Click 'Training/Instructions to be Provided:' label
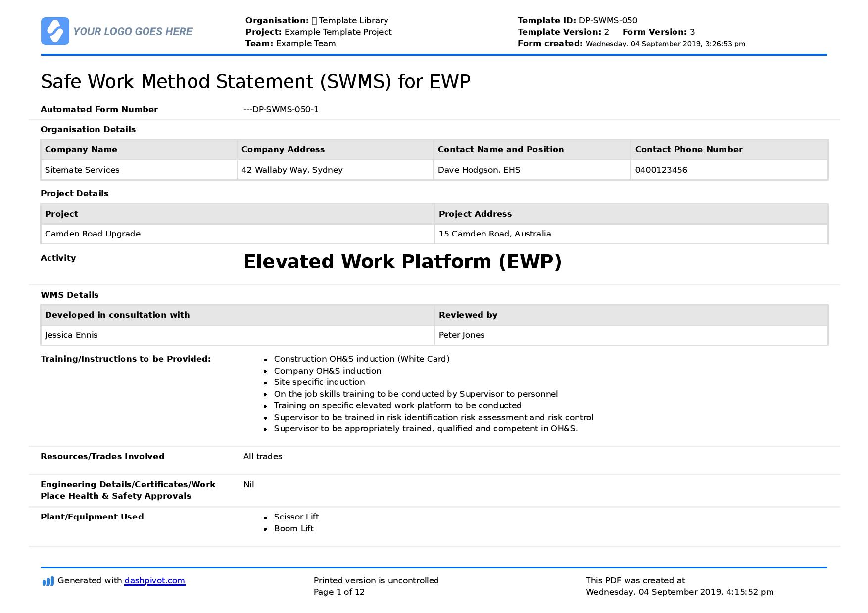The width and height of the screenshot is (868, 613). click(x=126, y=359)
